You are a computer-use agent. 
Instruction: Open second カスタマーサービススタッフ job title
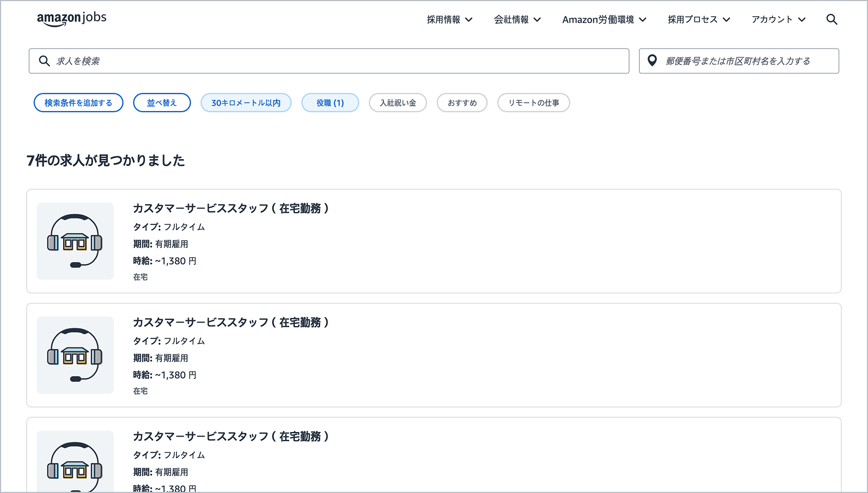tap(231, 322)
